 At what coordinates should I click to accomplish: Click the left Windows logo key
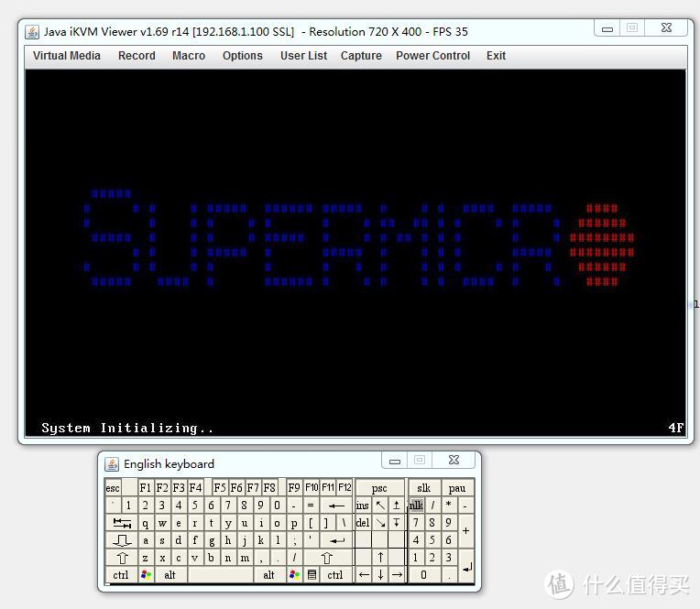tap(146, 575)
